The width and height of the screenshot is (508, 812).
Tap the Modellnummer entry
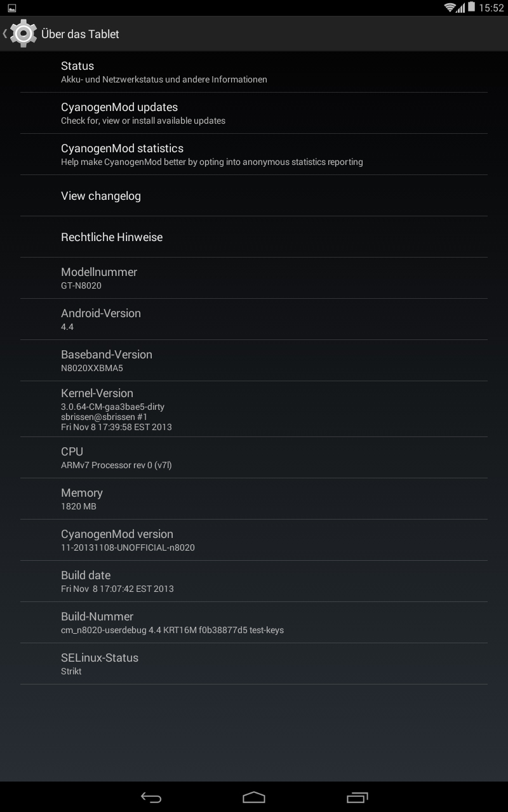click(254, 278)
